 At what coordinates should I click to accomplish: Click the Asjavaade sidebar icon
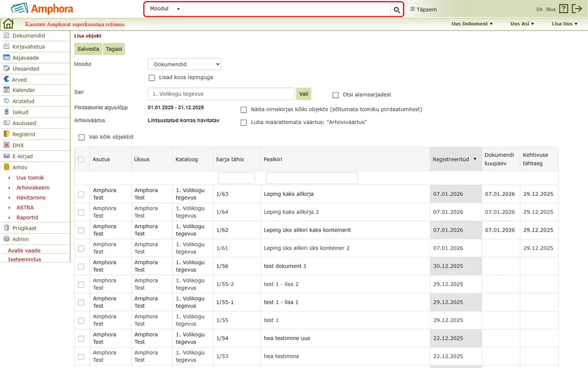tap(6, 57)
